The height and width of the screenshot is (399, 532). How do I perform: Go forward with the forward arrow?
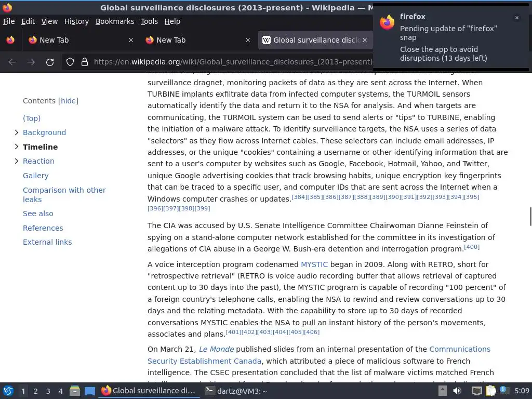coord(31,62)
